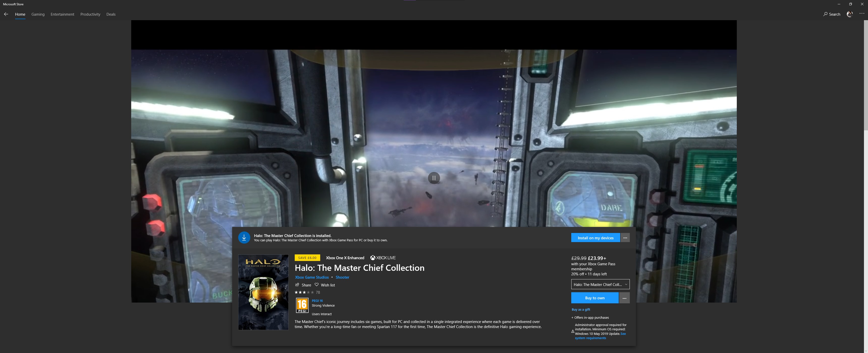868x353 pixels.
Task: Pause the Halo trailer video
Action: coord(434,178)
